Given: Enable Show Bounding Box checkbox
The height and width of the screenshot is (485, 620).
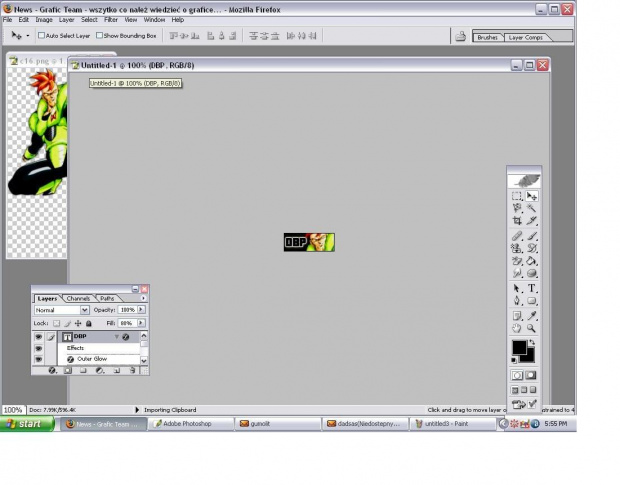Looking at the screenshot, I should pyautogui.click(x=99, y=36).
